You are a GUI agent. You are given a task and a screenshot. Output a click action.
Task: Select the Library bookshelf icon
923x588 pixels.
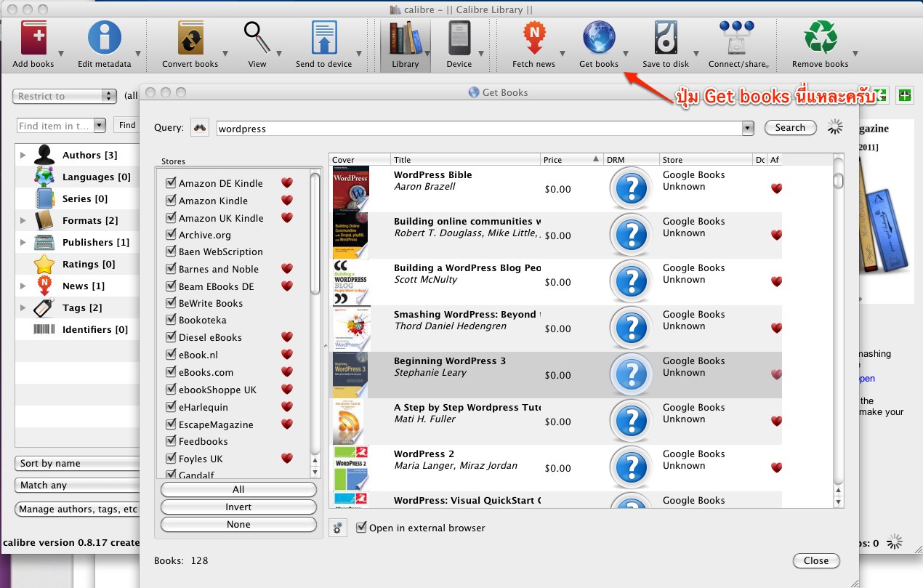click(x=405, y=39)
